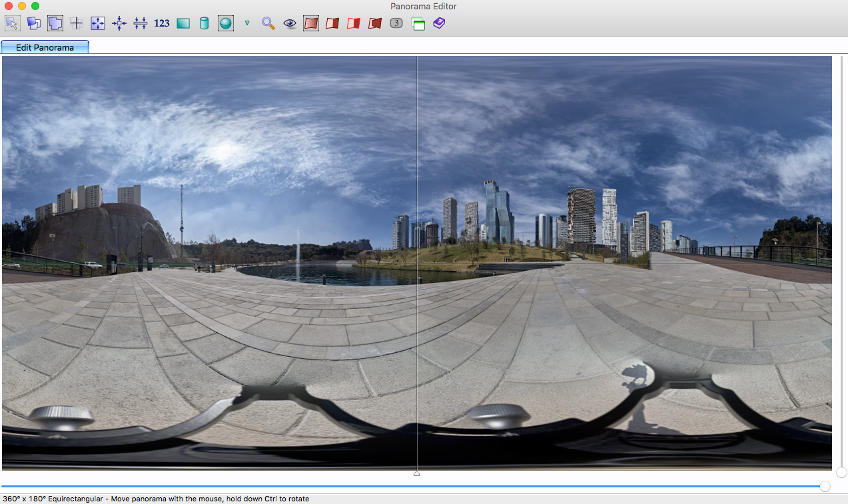Select the spherical projection icon

pos(226,23)
